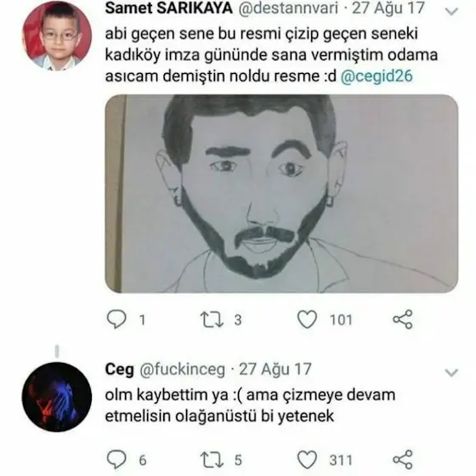Image resolution: width=476 pixels, height=476 pixels.
Task: Share Samet SARIKAYA's tweet
Action: click(x=403, y=320)
